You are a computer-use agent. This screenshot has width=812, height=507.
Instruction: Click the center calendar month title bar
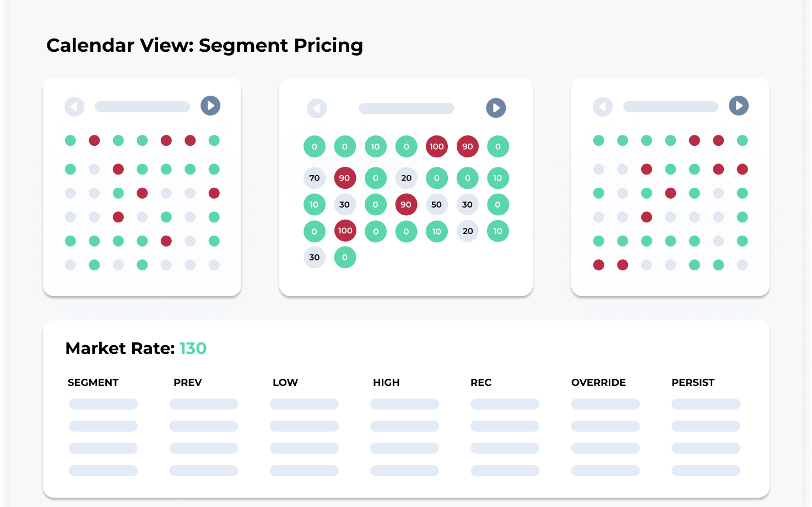[x=407, y=108]
